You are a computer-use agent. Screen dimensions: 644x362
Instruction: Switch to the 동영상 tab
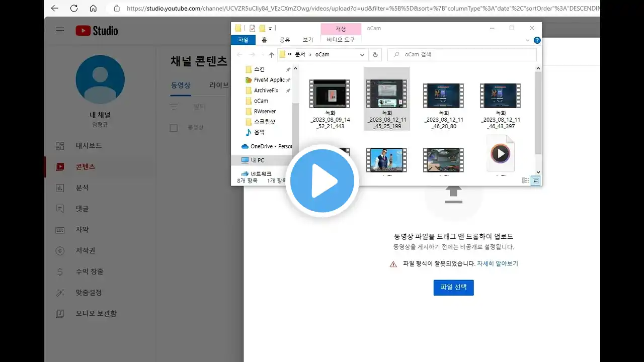click(x=181, y=85)
